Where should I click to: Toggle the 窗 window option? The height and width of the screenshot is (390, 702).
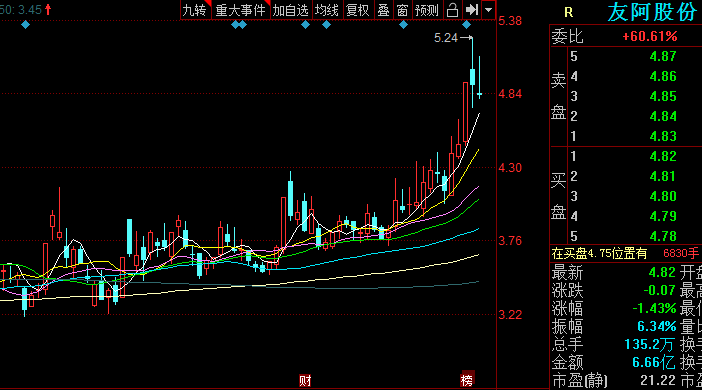point(402,10)
